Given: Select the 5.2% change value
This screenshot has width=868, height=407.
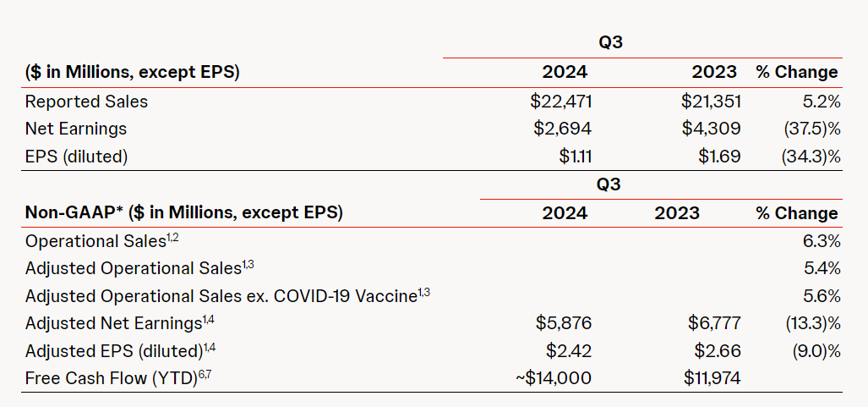Looking at the screenshot, I should (822, 102).
